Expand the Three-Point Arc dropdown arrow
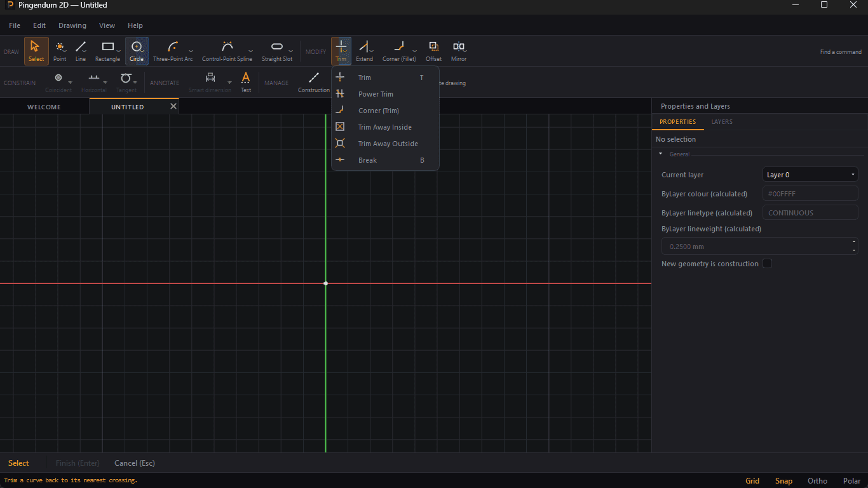 point(191,51)
